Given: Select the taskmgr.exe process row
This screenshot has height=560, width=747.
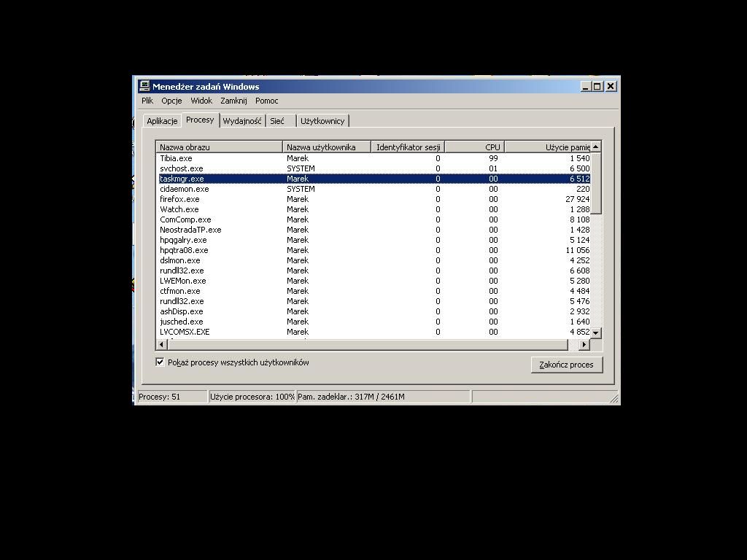Looking at the screenshot, I should pyautogui.click(x=374, y=179).
